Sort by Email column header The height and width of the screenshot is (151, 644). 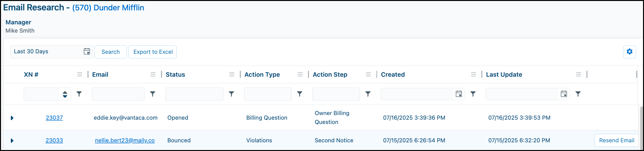[100, 74]
